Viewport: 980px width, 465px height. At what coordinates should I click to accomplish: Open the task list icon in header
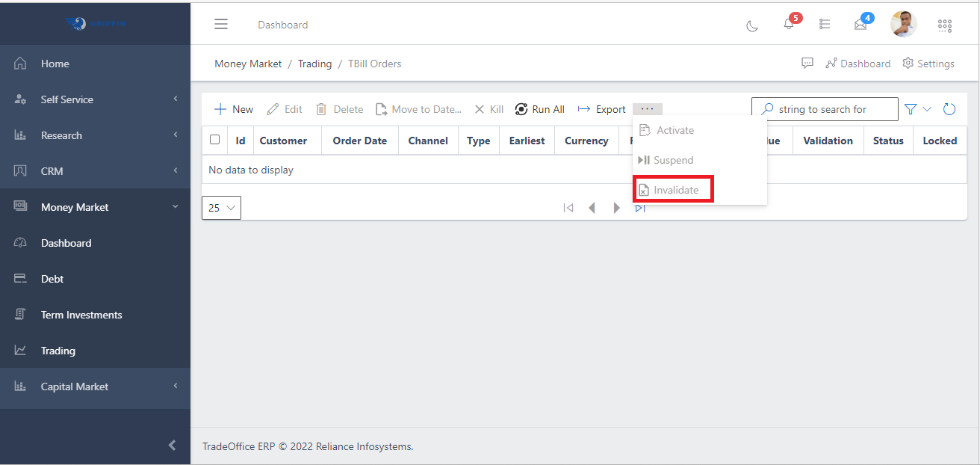pyautogui.click(x=825, y=25)
